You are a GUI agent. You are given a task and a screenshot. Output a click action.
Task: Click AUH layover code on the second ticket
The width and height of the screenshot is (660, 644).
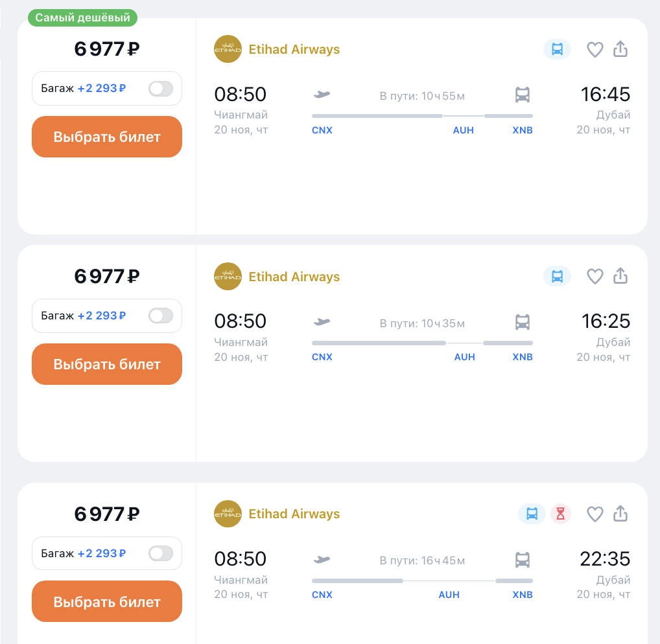464,357
